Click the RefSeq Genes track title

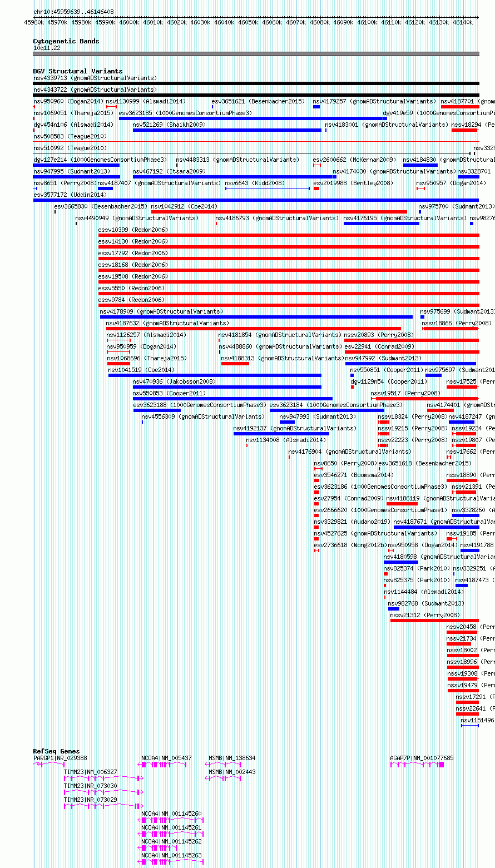56,751
